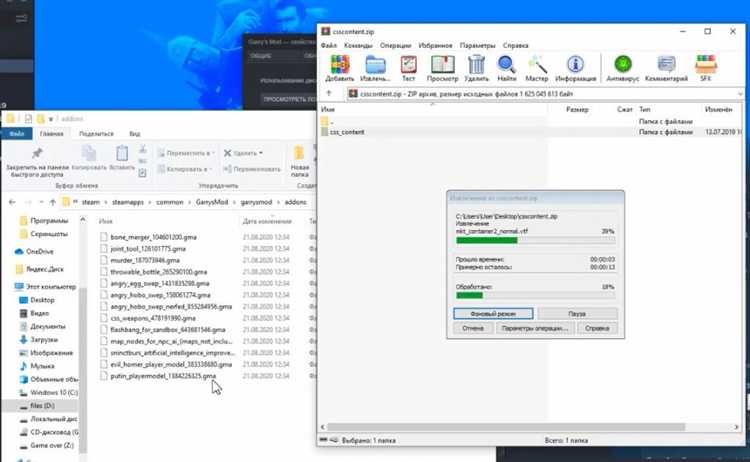750x462 pixels.
Task: Open the Удалить dropdown arrow in Explorer ribbon
Action: 261,153
